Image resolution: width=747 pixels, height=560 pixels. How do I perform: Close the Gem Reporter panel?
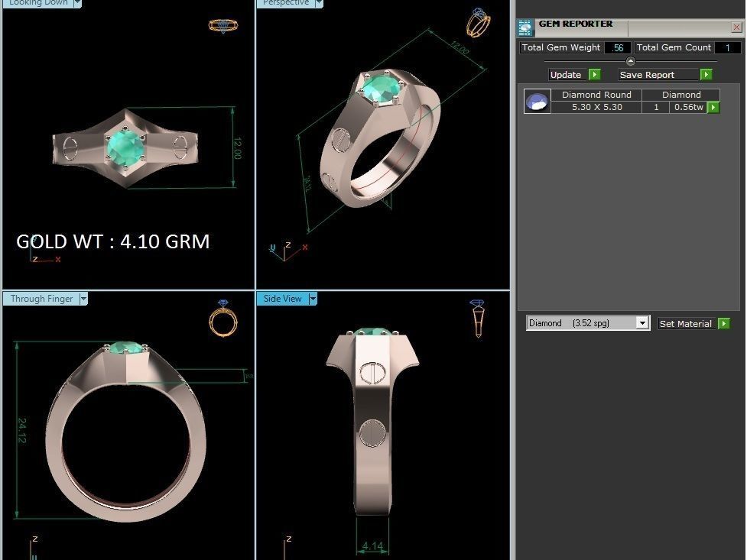pyautogui.click(x=736, y=28)
